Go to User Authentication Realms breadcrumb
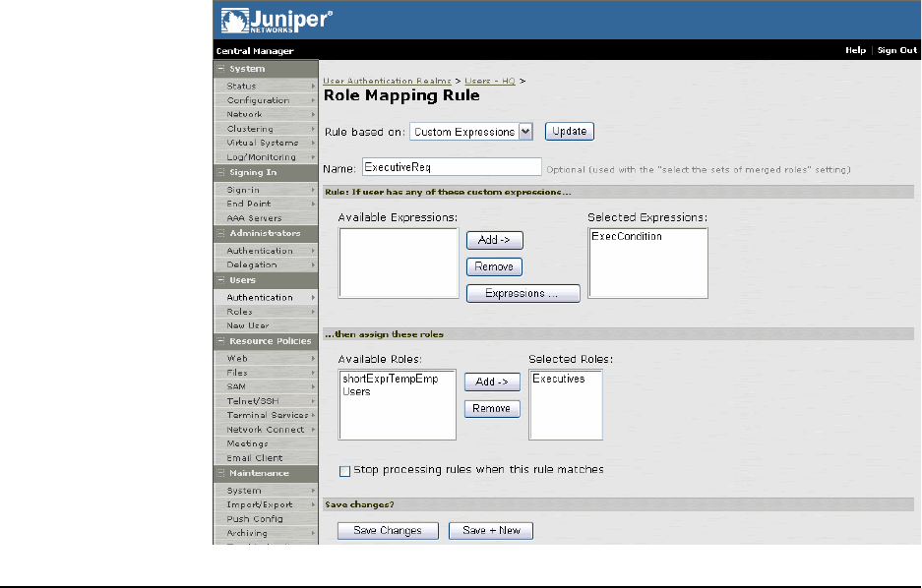The width and height of the screenshot is (922, 588). (387, 81)
